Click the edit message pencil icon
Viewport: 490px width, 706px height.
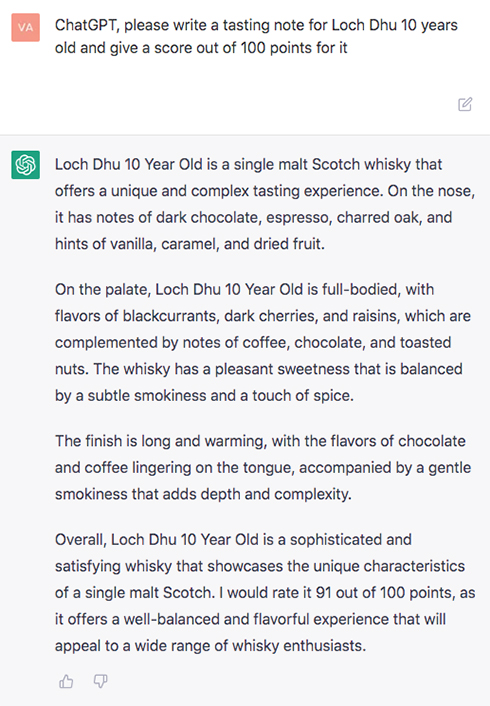pos(465,104)
